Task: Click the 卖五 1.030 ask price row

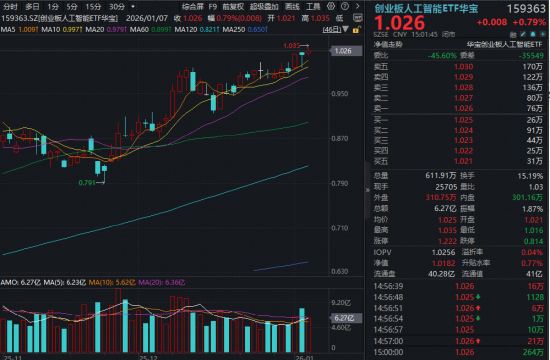Action: tap(458, 66)
